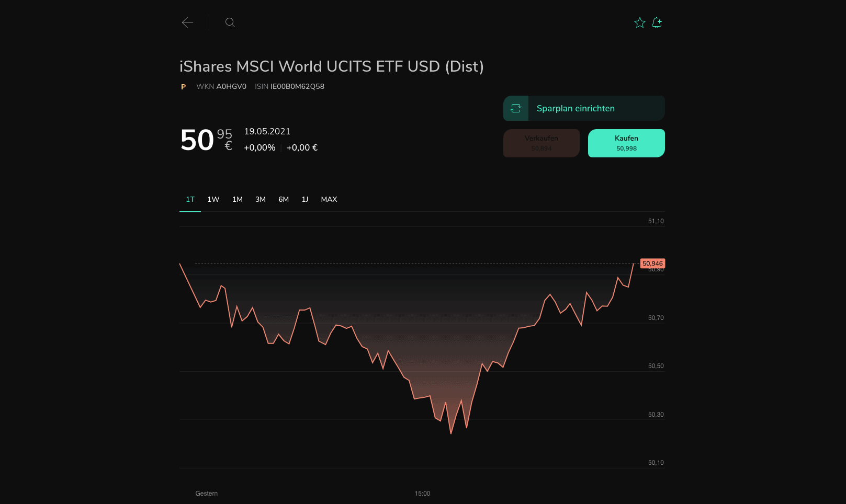Switch chart to 1M range
Viewport: 846px width, 504px height.
pos(238,199)
